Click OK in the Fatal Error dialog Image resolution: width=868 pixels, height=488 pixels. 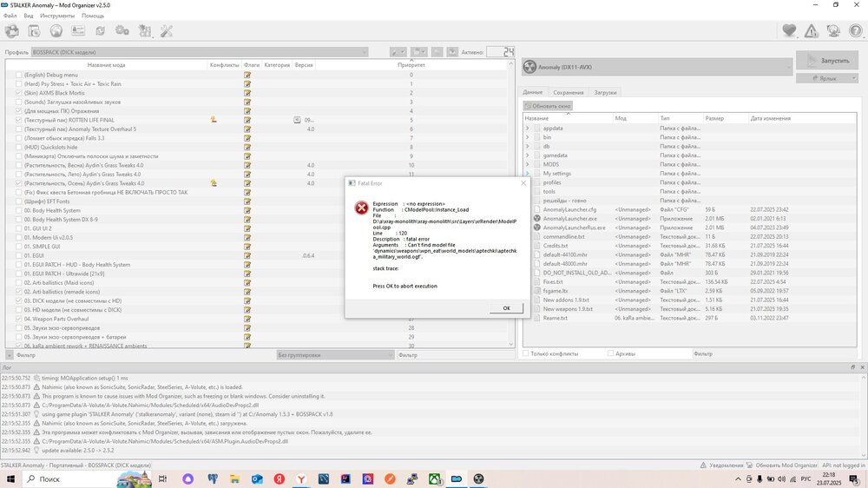[505, 308]
